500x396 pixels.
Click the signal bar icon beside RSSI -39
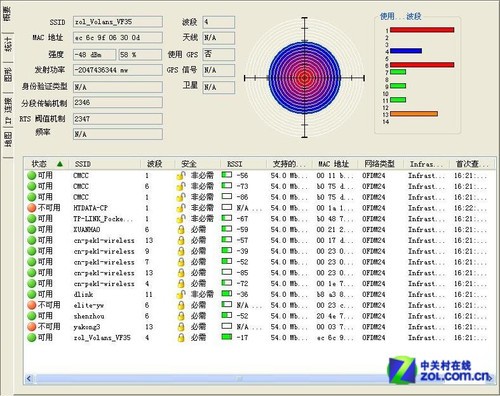coord(227,250)
